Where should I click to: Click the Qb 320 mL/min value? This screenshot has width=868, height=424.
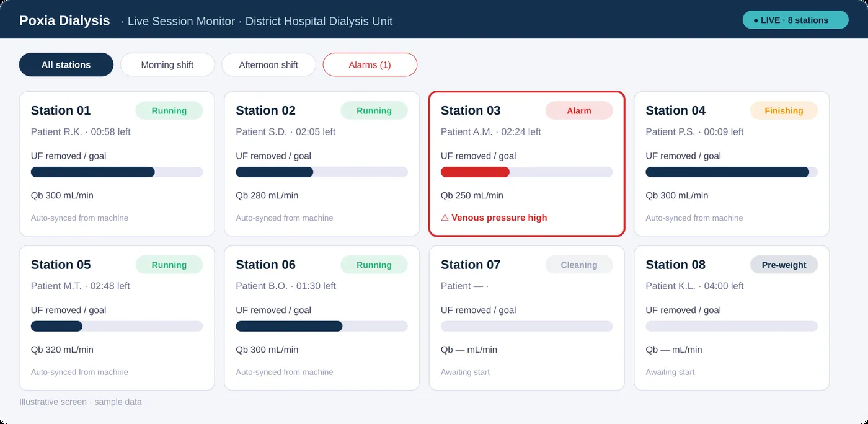(x=62, y=350)
